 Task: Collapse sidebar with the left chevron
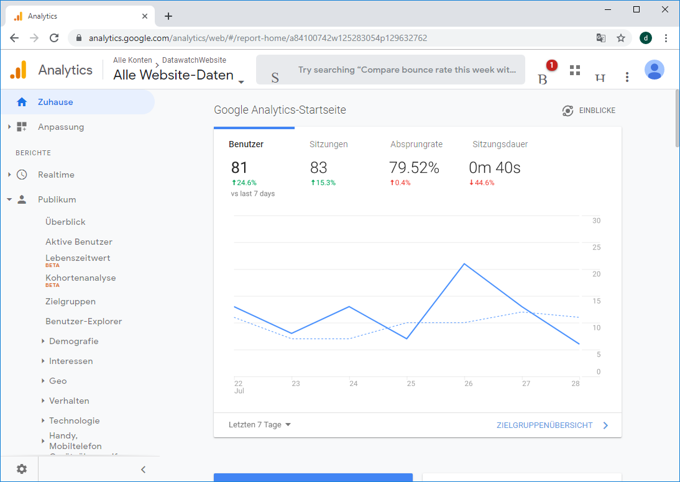tap(143, 469)
